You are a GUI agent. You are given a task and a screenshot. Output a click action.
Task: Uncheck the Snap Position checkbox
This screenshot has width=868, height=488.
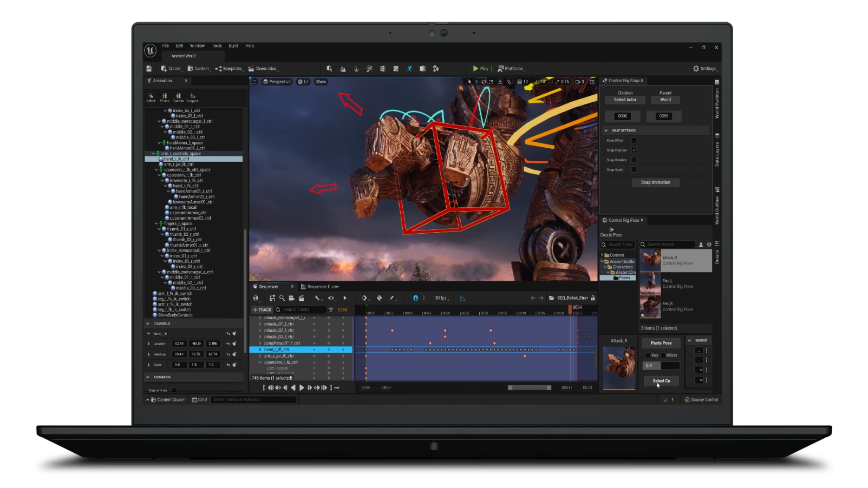coord(634,150)
